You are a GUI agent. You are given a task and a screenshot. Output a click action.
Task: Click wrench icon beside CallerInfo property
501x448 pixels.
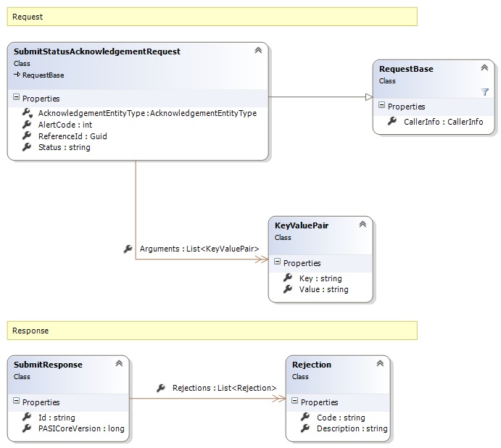[x=392, y=122]
